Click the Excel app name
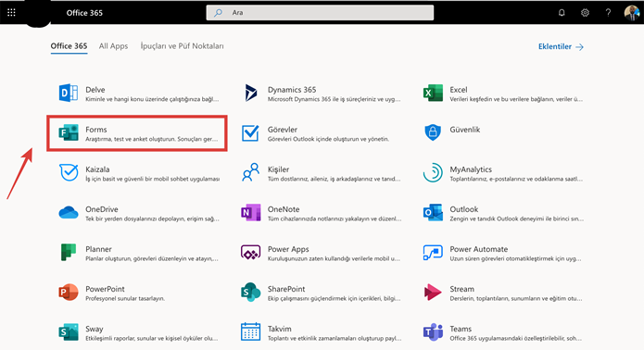 [x=459, y=90]
